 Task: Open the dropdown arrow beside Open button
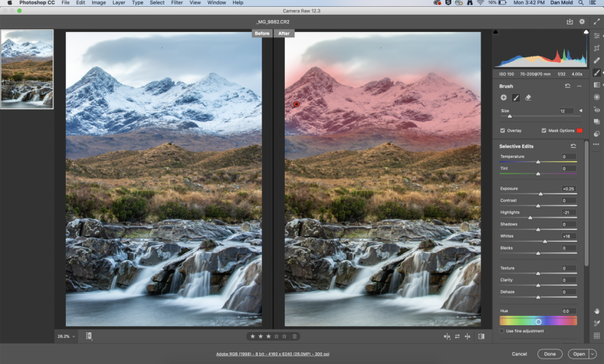[x=593, y=354]
